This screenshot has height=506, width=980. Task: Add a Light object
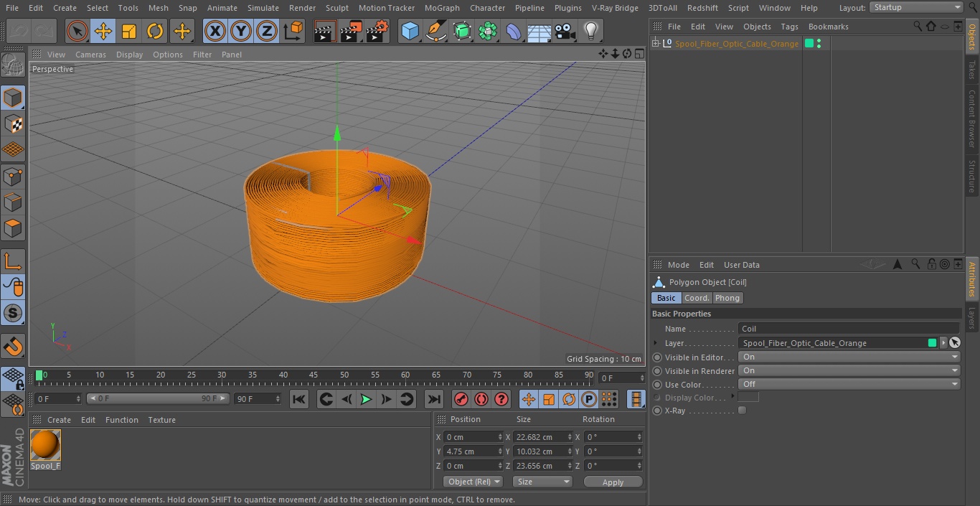point(590,32)
